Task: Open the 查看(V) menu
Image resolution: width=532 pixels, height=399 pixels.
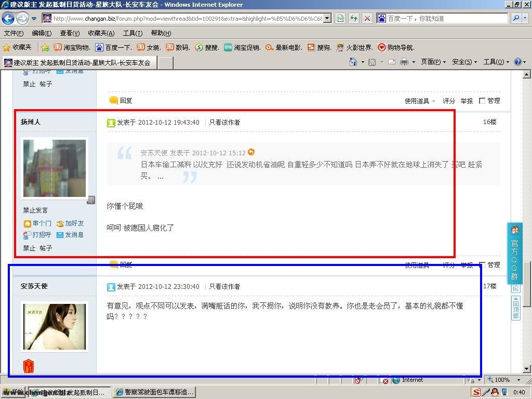Action: pyautogui.click(x=70, y=33)
